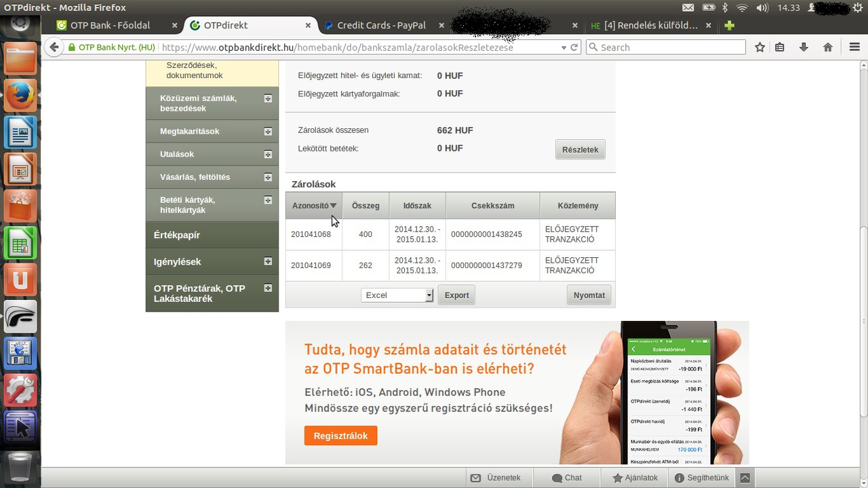Open battery indicator in top panel

click(709, 8)
